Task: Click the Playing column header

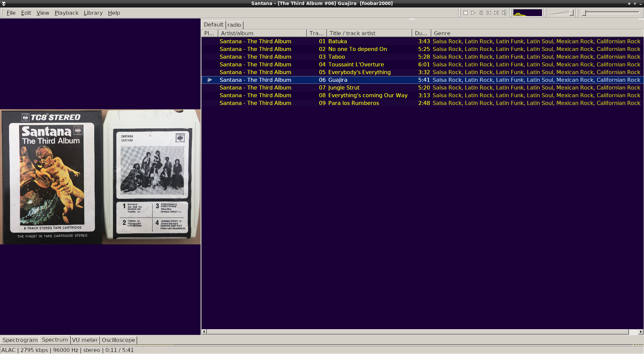Action: tap(210, 33)
